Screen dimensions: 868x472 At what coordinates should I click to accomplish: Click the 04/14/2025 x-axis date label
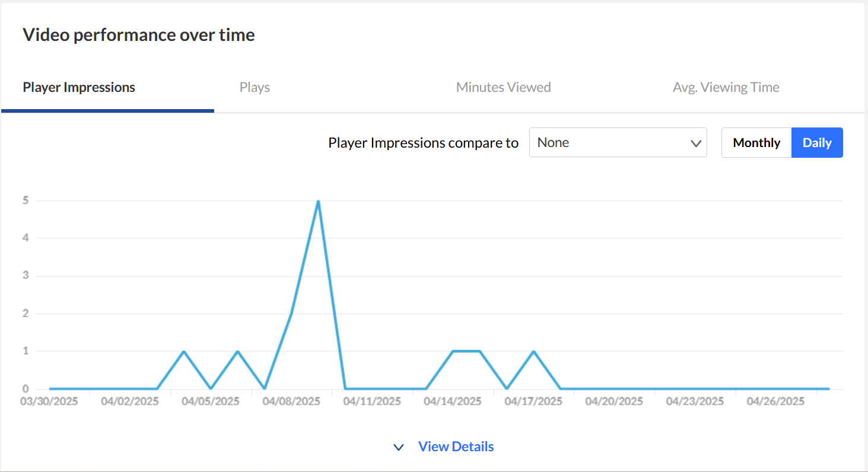click(x=453, y=401)
